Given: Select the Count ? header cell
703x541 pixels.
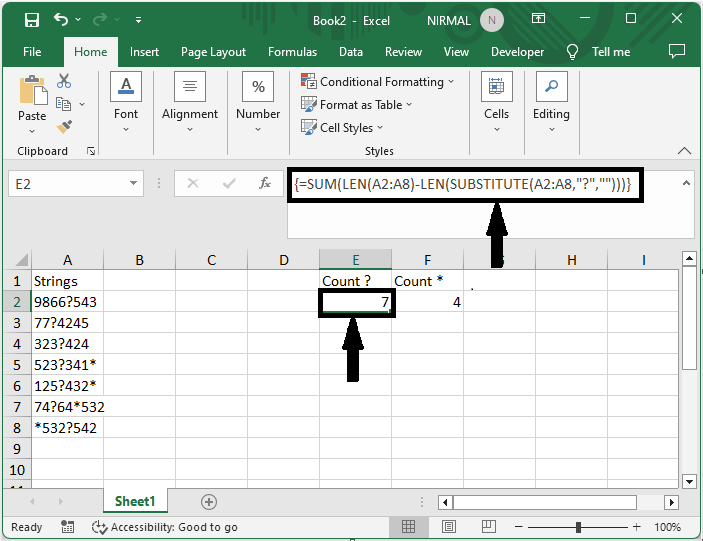Looking at the screenshot, I should (356, 281).
